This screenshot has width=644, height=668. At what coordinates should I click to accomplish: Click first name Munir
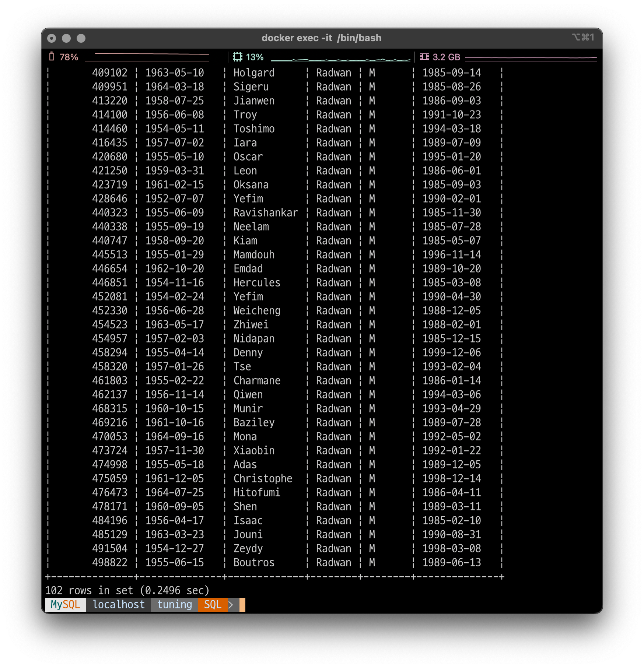point(248,409)
